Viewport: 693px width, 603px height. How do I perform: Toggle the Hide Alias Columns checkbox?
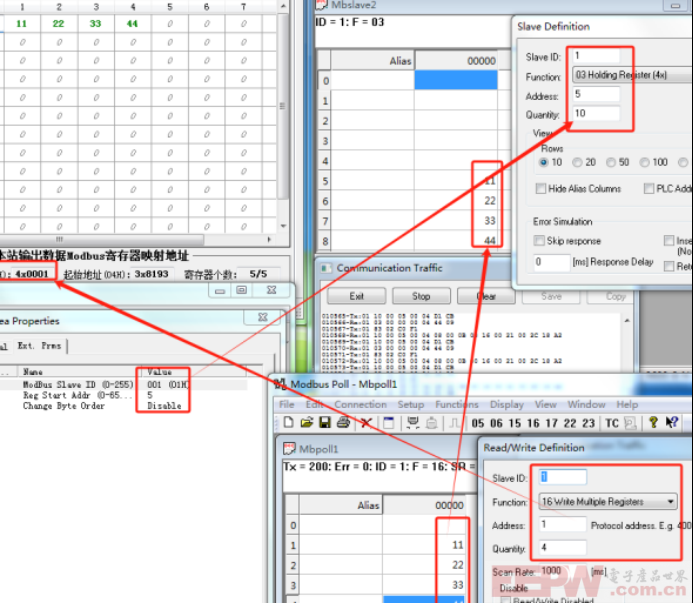coord(541,189)
